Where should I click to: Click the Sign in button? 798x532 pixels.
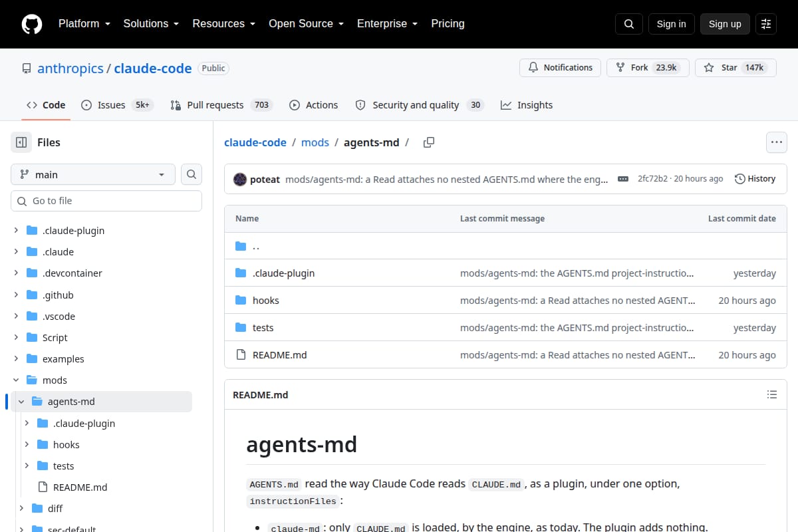click(671, 24)
